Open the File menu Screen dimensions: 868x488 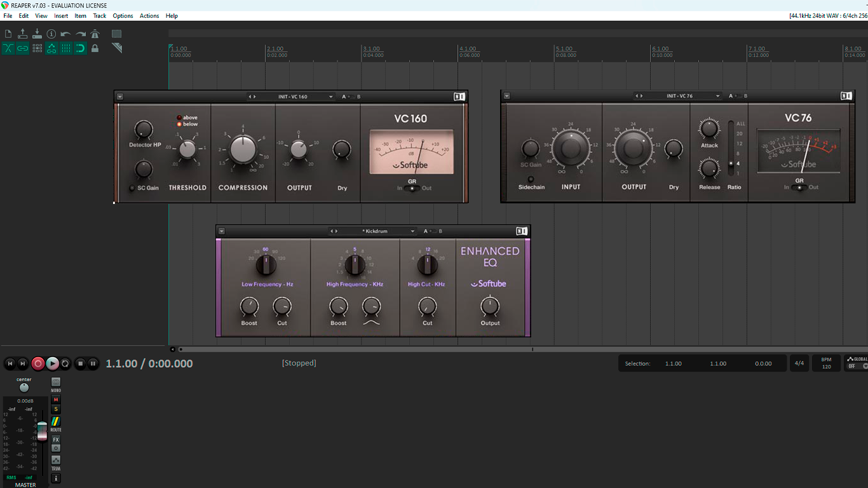8,16
